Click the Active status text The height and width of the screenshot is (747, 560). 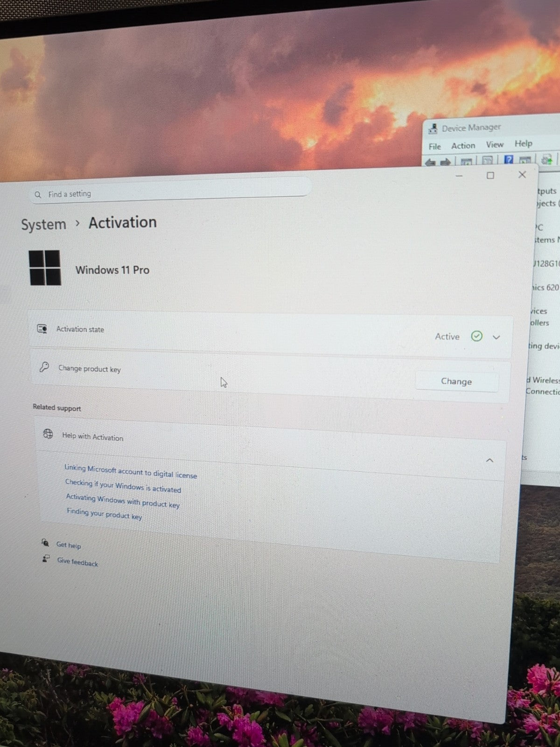[x=447, y=337]
